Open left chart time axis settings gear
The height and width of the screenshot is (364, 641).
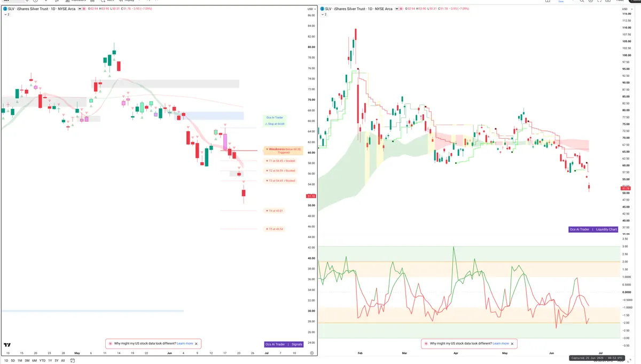(x=311, y=353)
